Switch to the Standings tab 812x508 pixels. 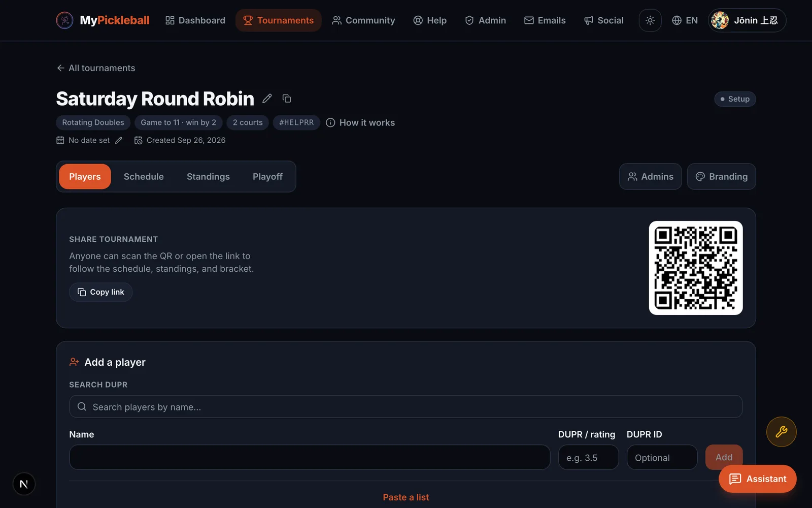pyautogui.click(x=208, y=176)
